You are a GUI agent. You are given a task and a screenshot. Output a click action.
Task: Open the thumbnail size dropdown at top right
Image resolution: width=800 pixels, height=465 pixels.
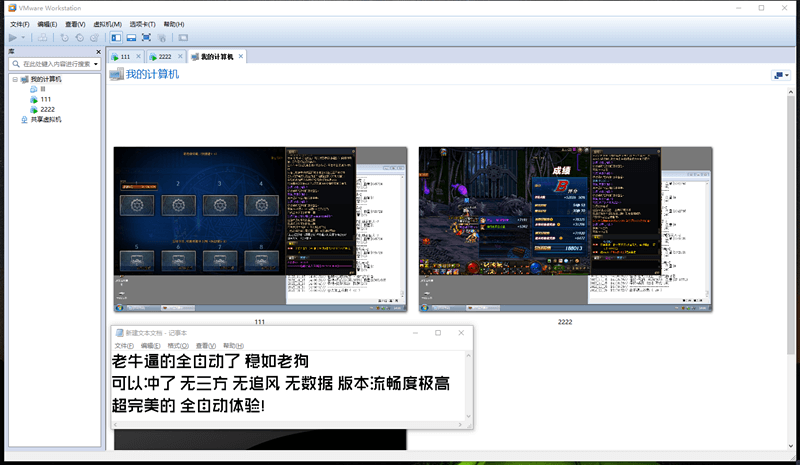tap(781, 75)
